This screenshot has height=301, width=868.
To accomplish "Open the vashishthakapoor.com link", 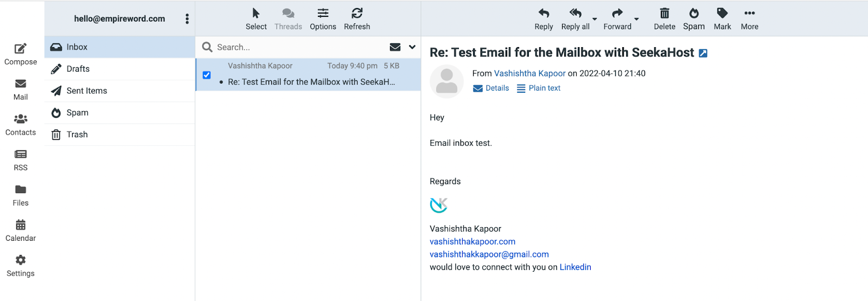I will click(473, 242).
